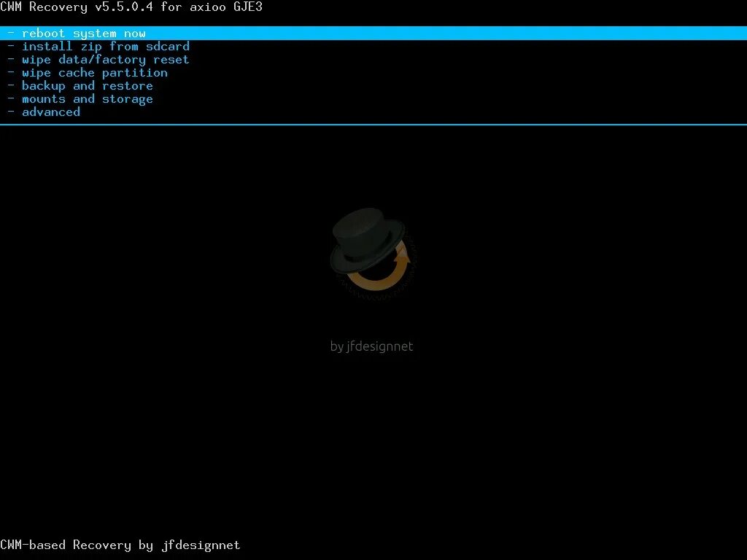The width and height of the screenshot is (747, 560).
Task: Open the 'advanced' menu entry
Action: 44,112
